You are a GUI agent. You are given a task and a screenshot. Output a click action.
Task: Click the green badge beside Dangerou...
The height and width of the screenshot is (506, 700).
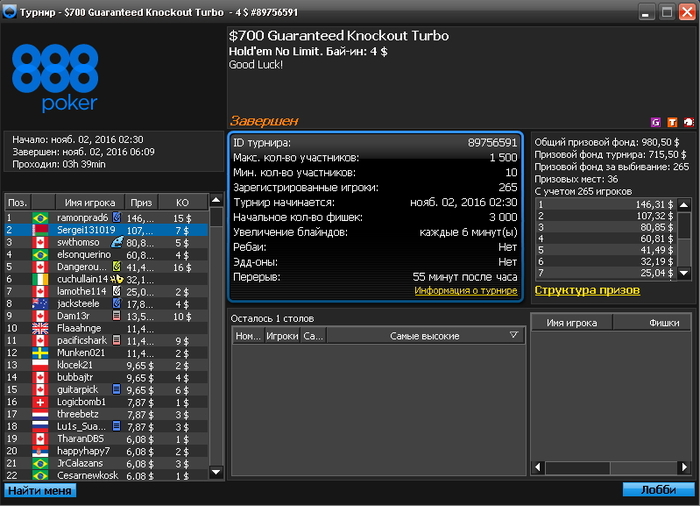pyautogui.click(x=117, y=267)
